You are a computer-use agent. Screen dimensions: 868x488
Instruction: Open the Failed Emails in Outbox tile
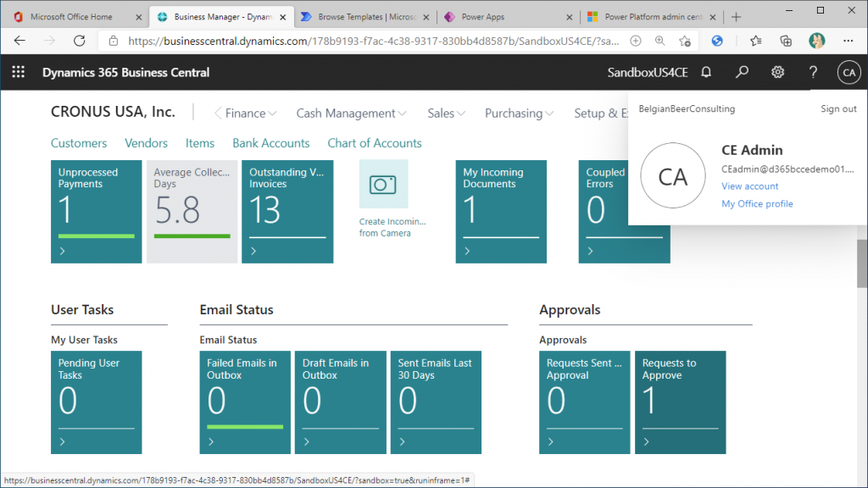[245, 402]
